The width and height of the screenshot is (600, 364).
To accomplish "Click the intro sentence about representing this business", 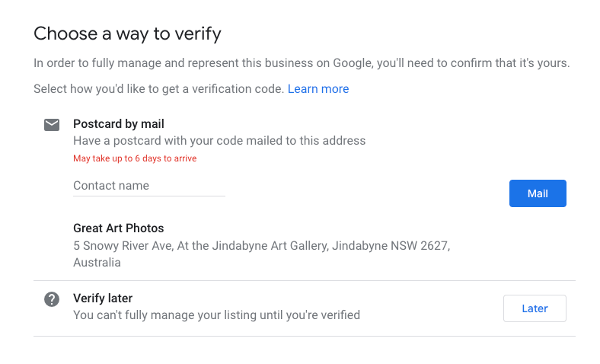I will (302, 63).
